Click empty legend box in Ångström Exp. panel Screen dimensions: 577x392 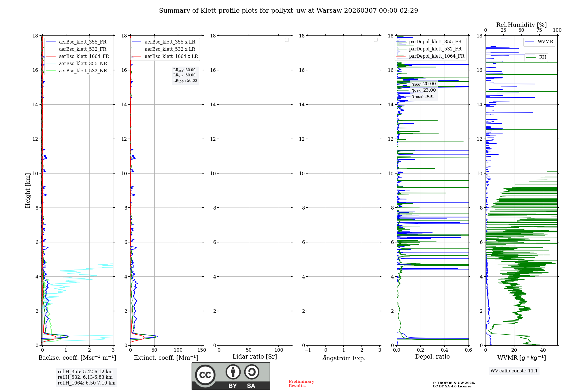[376, 40]
